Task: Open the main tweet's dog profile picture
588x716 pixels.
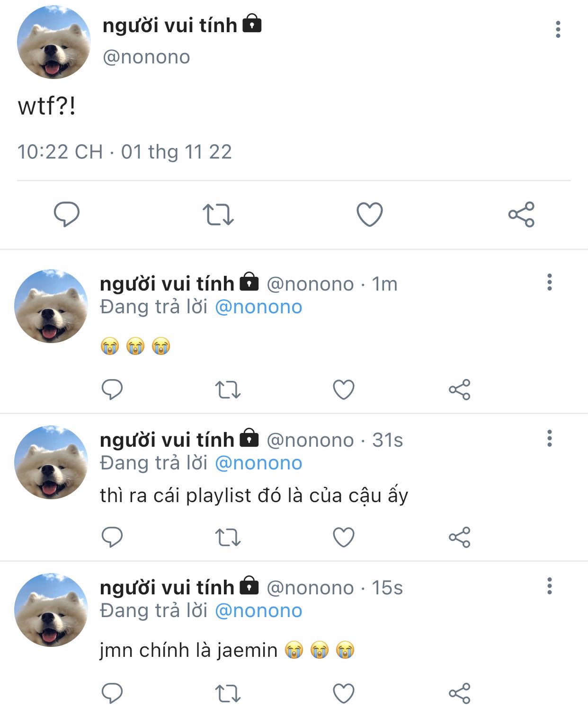Action: coord(53,43)
